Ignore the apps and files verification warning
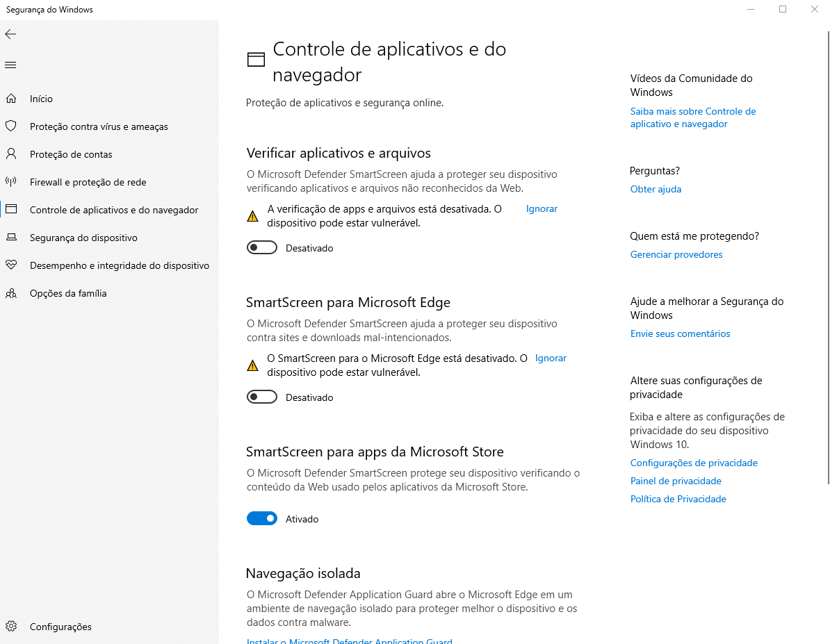Image resolution: width=830 pixels, height=644 pixels. (542, 208)
